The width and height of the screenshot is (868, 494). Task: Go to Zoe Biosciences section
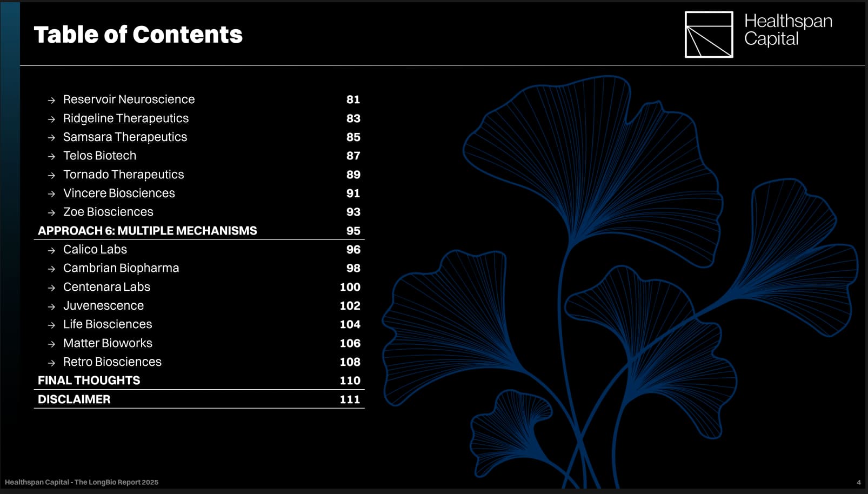(x=108, y=212)
